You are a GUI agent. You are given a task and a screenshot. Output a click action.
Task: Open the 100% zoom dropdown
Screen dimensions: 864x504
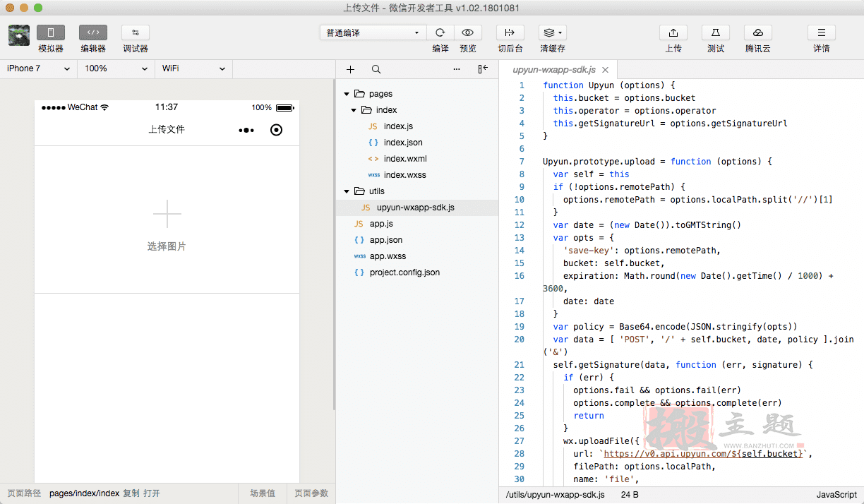point(116,68)
